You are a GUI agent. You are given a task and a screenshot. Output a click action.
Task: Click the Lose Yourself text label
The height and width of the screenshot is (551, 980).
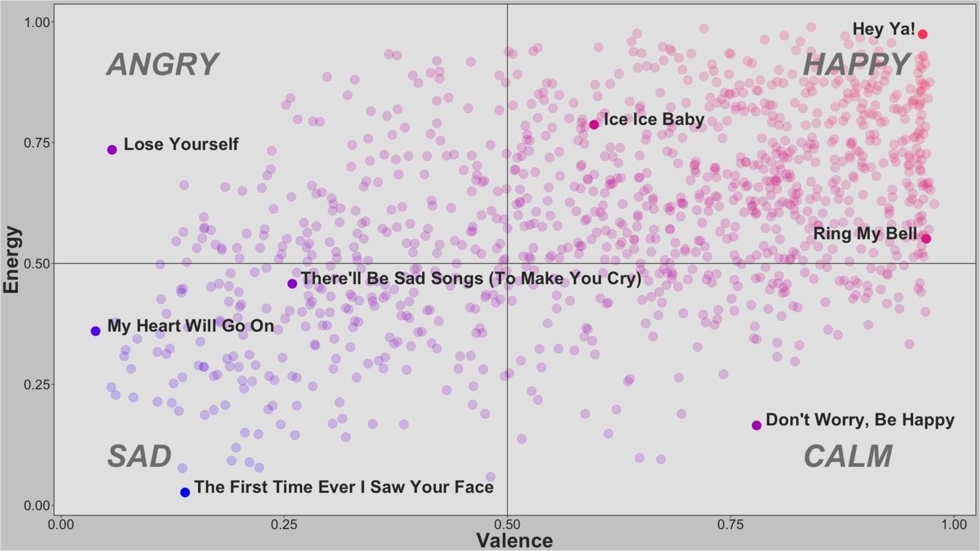pyautogui.click(x=181, y=144)
